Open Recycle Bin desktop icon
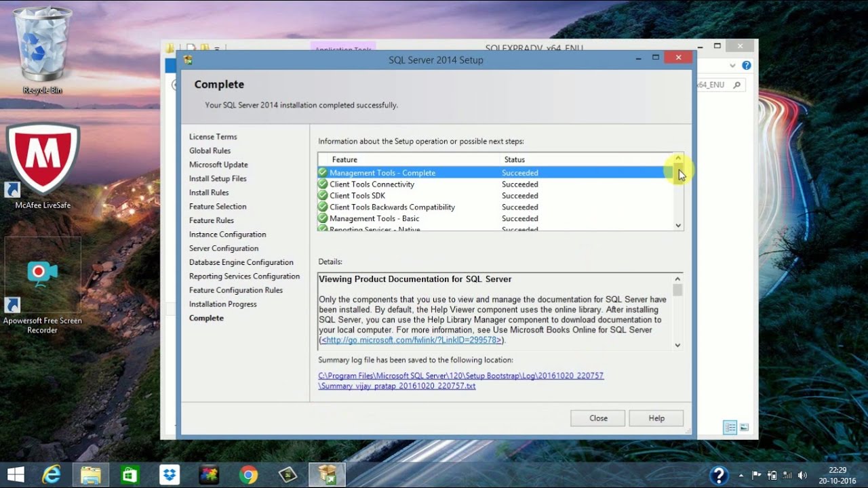 (42, 51)
